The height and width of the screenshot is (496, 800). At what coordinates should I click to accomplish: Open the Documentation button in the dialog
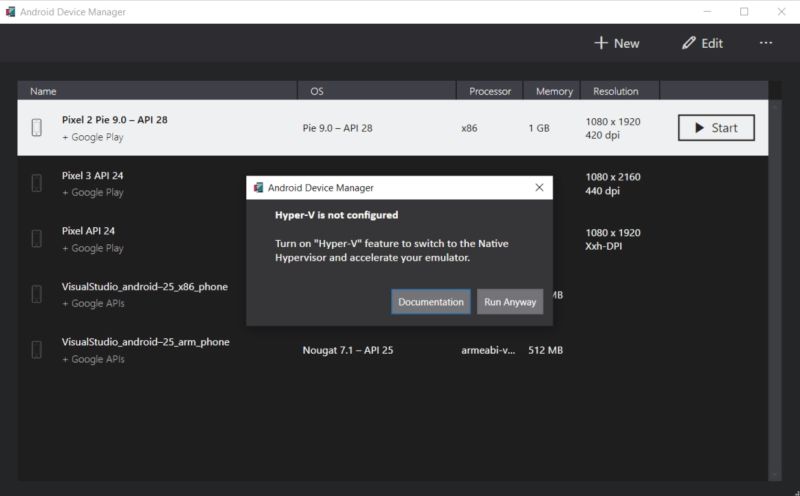[431, 302]
